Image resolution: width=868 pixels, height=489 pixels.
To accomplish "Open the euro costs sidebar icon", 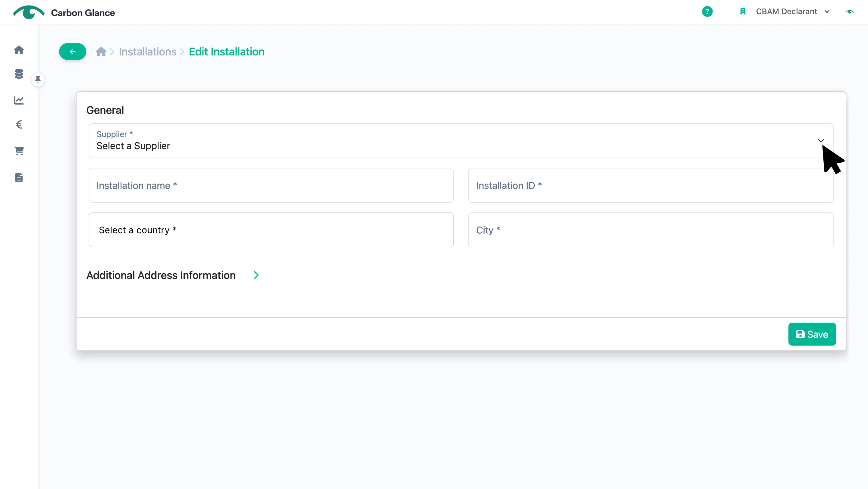I will (19, 125).
